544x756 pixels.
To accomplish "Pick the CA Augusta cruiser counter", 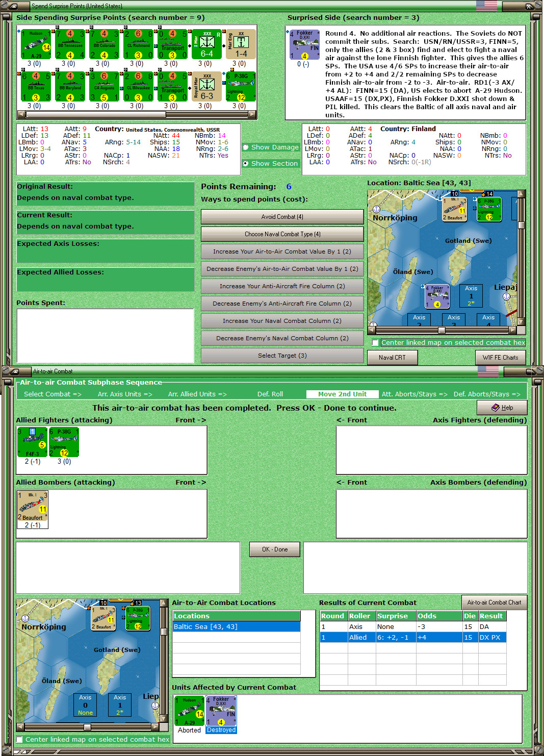I will point(104,87).
